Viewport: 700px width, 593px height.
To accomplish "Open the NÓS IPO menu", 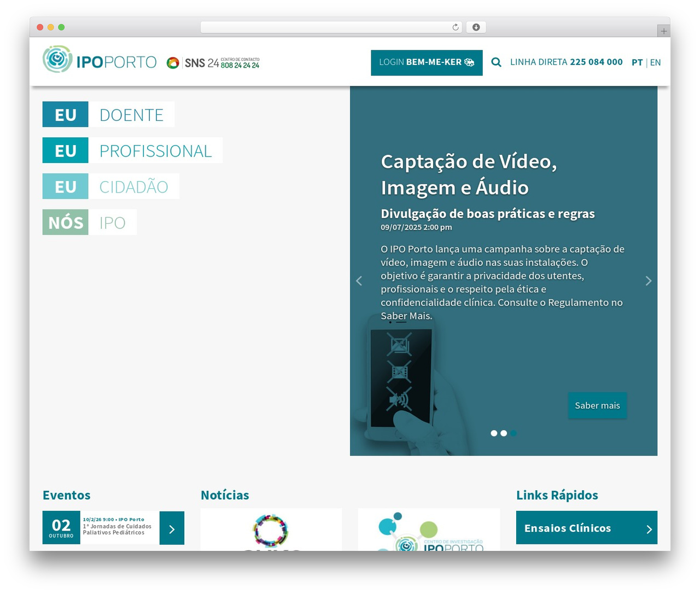I will tap(89, 222).
